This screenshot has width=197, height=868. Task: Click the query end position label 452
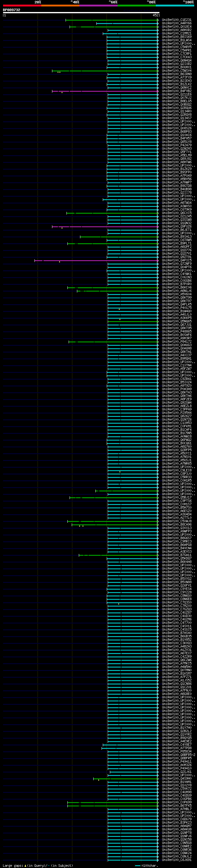pos(155,15)
